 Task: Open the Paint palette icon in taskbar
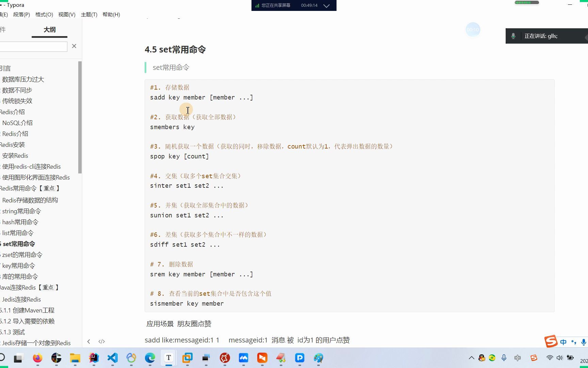(x=318, y=358)
